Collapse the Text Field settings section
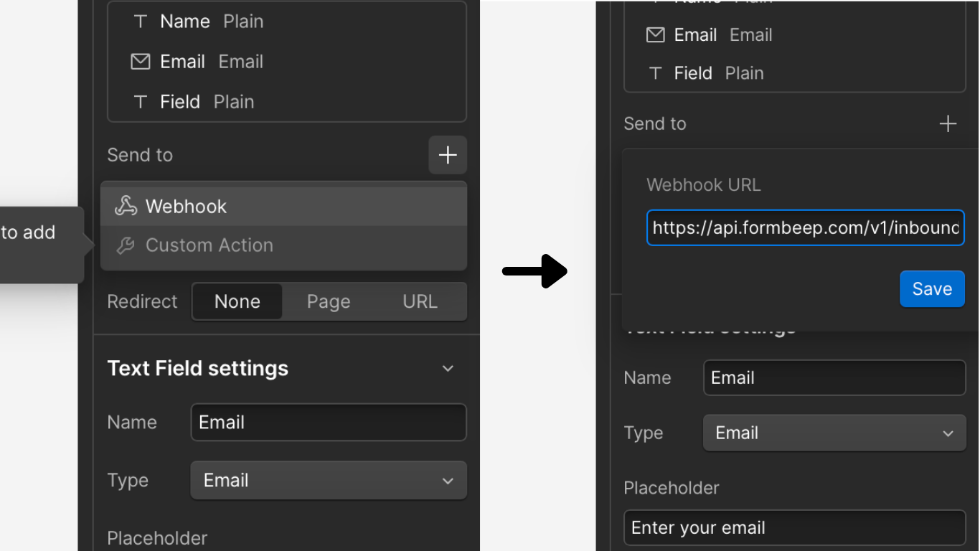Viewport: 980px width, 551px height. pyautogui.click(x=447, y=368)
